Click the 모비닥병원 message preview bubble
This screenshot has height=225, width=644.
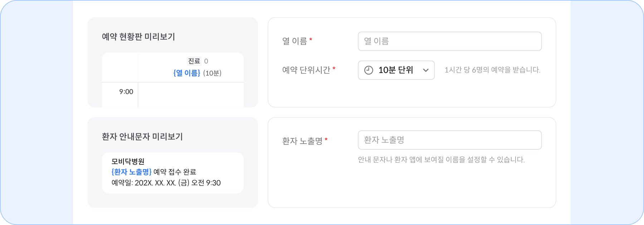[173, 173]
